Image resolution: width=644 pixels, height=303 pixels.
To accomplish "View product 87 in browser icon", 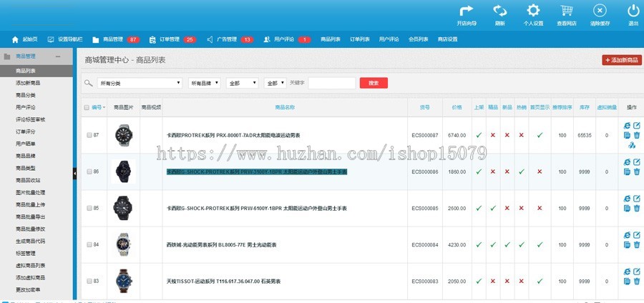I will click(627, 126).
